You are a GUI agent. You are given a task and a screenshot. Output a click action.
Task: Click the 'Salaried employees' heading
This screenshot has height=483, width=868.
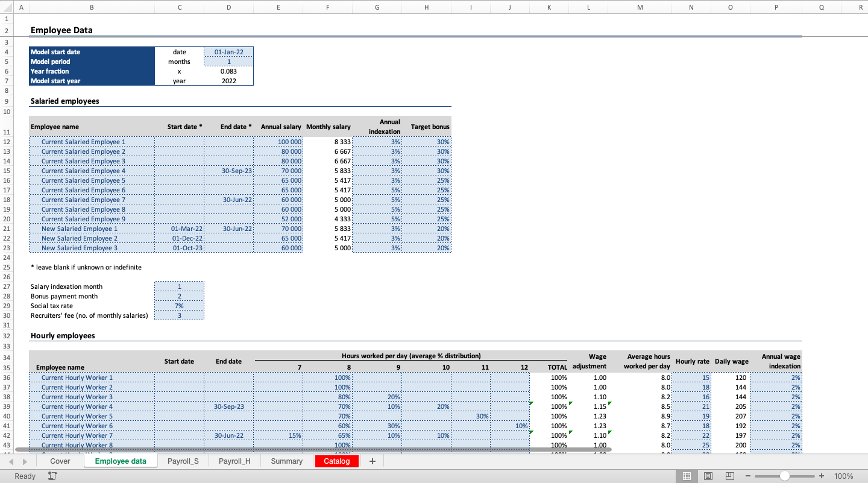[64, 101]
